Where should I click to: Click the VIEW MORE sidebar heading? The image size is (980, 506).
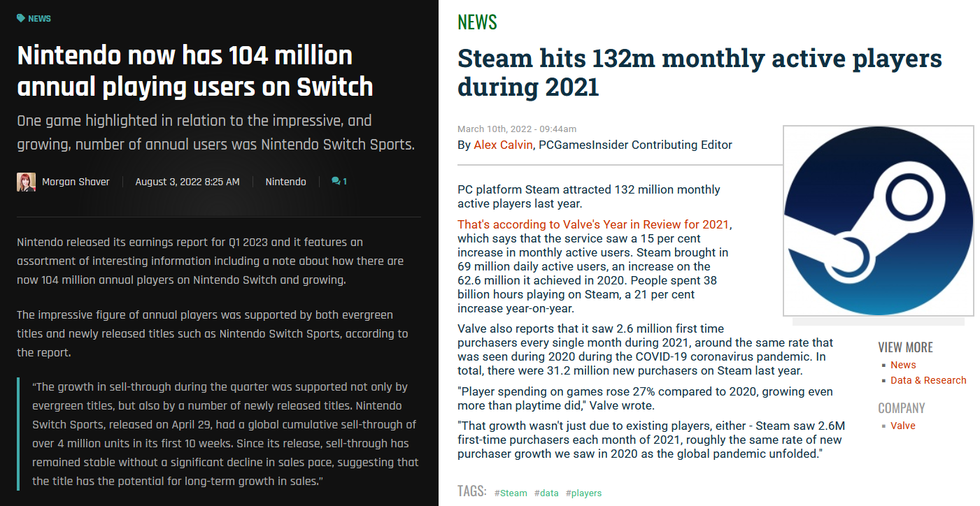pos(905,347)
